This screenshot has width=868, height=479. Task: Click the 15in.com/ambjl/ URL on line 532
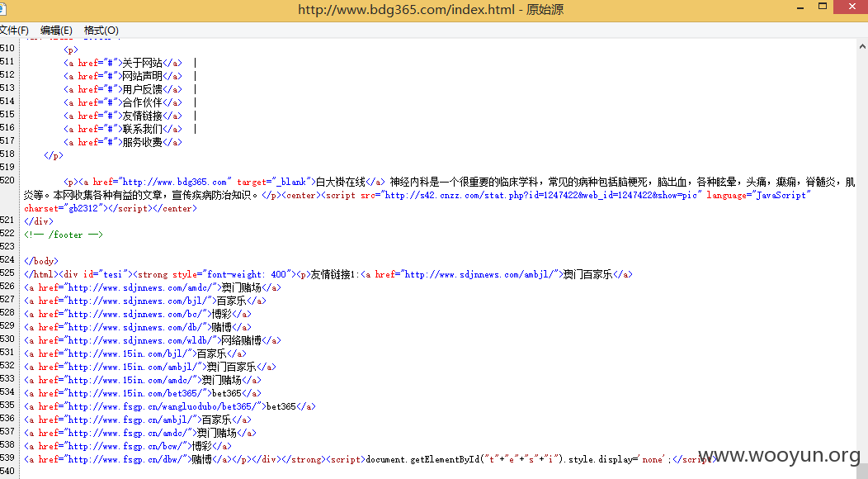pos(132,368)
